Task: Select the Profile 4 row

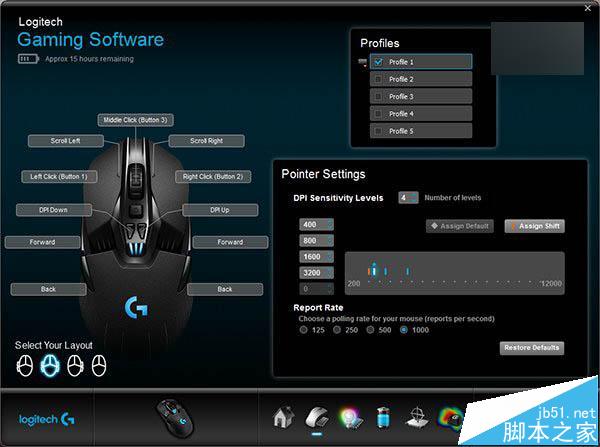Action: click(421, 114)
